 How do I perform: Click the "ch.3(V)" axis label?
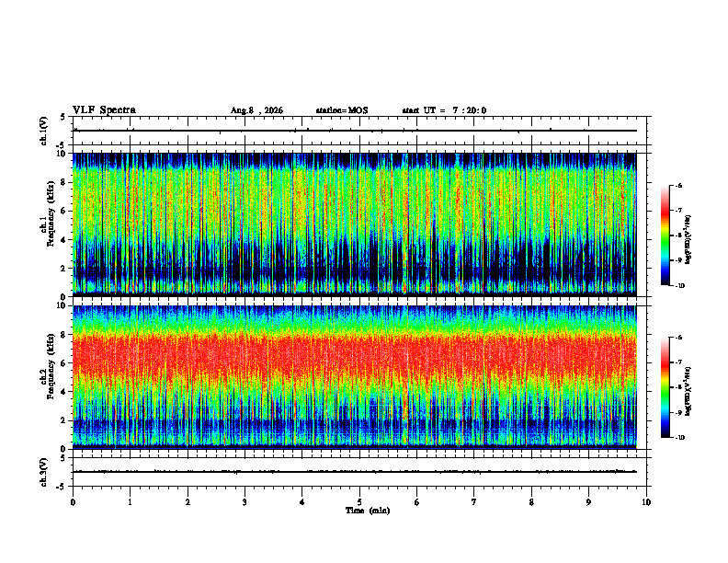tap(44, 472)
